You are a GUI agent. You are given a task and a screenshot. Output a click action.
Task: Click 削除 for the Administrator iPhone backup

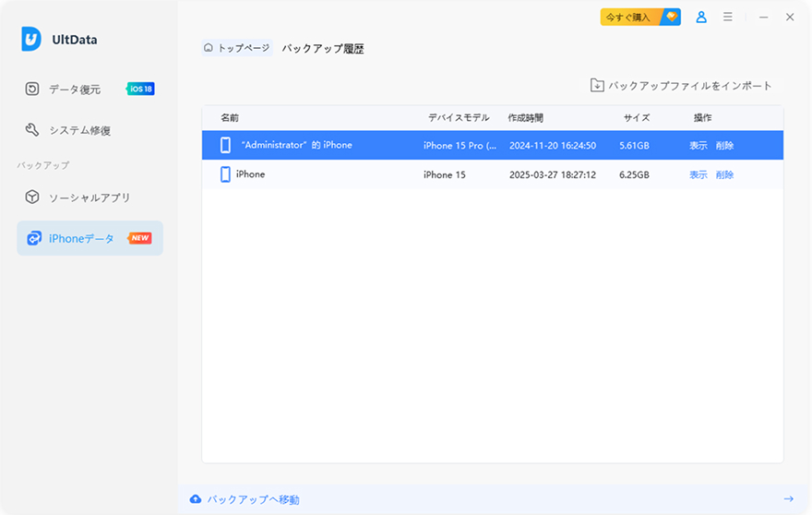[x=724, y=146]
